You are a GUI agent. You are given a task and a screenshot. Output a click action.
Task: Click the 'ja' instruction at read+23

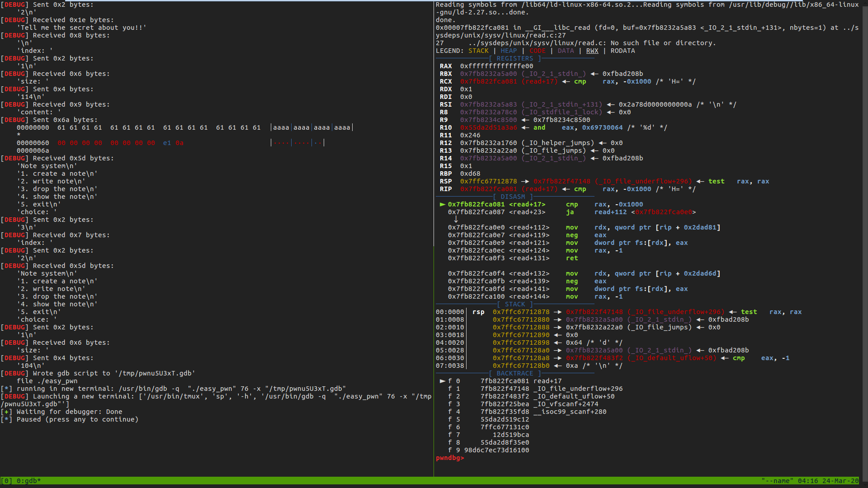pyautogui.click(x=570, y=212)
